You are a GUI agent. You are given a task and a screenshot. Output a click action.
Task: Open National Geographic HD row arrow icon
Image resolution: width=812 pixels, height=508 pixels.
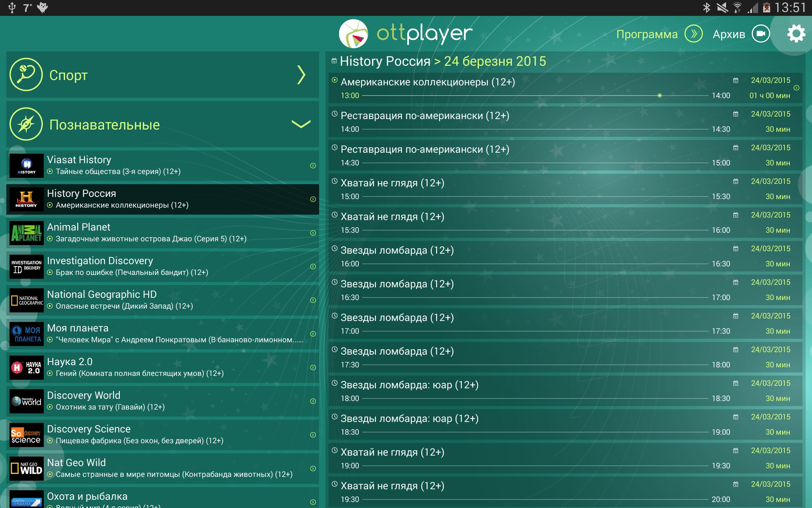click(313, 300)
